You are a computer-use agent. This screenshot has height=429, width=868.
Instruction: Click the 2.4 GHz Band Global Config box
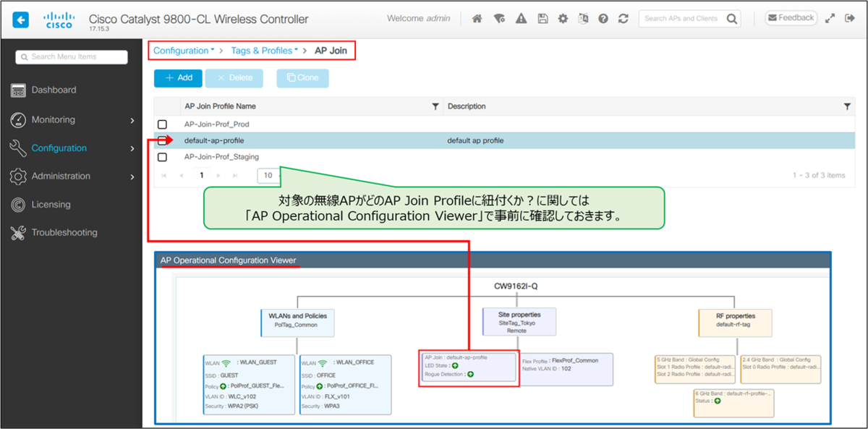pyautogui.click(x=780, y=370)
